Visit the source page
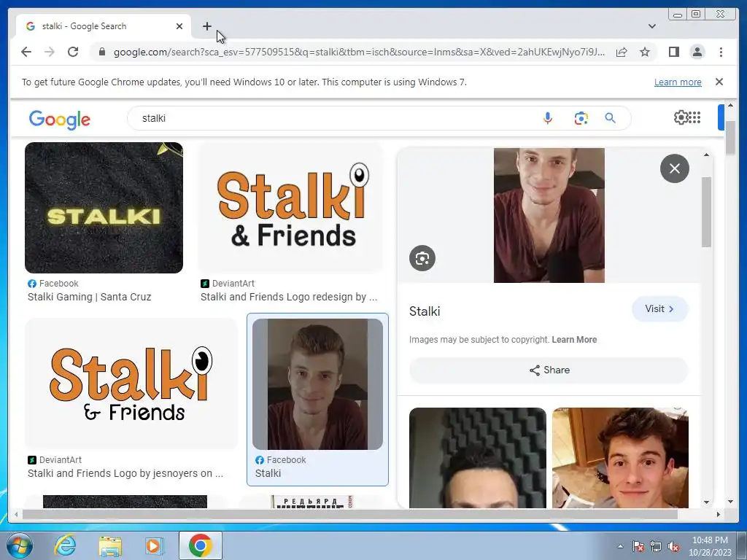This screenshot has height=560, width=747. [659, 309]
